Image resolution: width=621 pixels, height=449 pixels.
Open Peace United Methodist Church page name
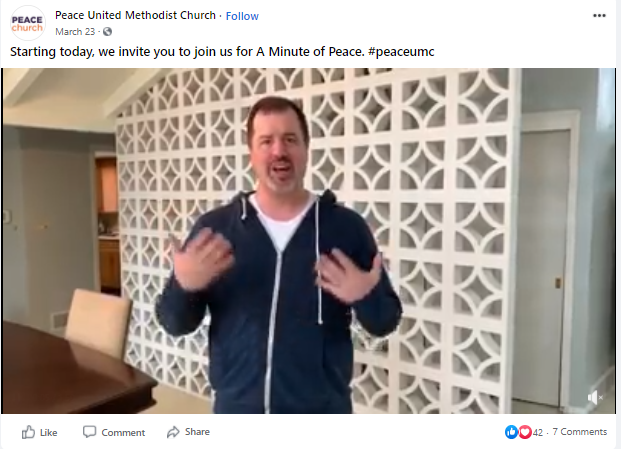[135, 15]
